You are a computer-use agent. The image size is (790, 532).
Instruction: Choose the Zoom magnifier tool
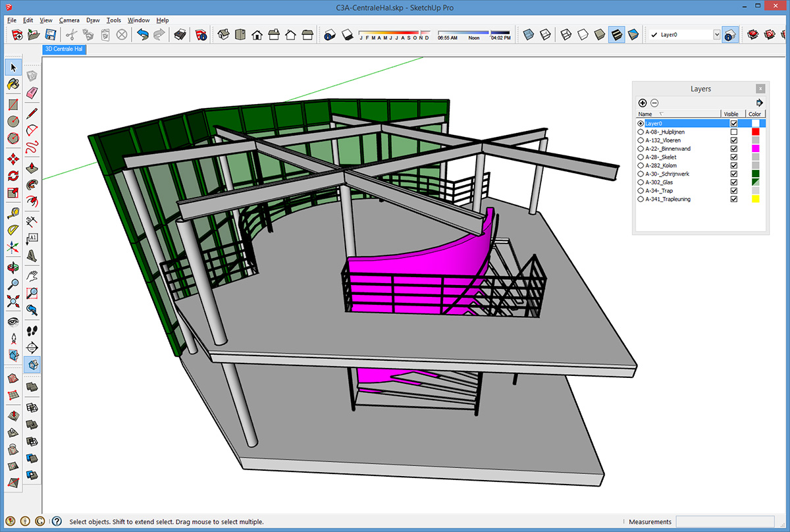(13, 284)
